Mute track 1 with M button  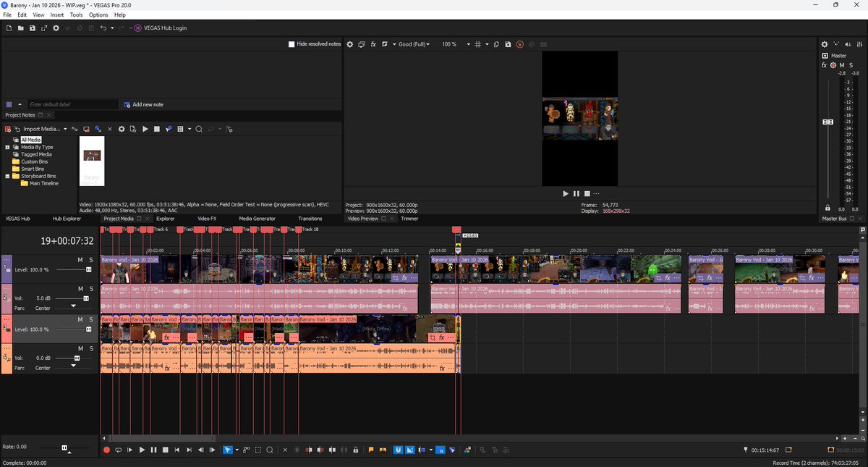(80, 259)
